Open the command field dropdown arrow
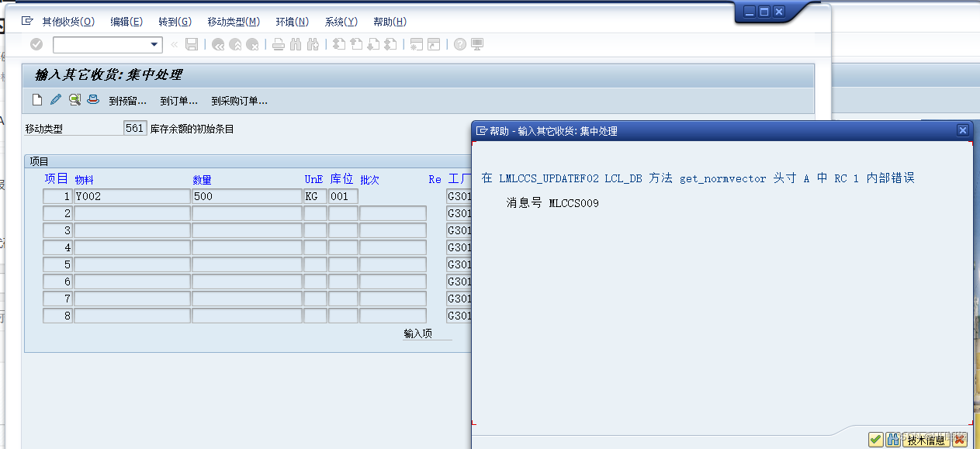Image resolution: width=980 pixels, height=449 pixels. click(154, 45)
